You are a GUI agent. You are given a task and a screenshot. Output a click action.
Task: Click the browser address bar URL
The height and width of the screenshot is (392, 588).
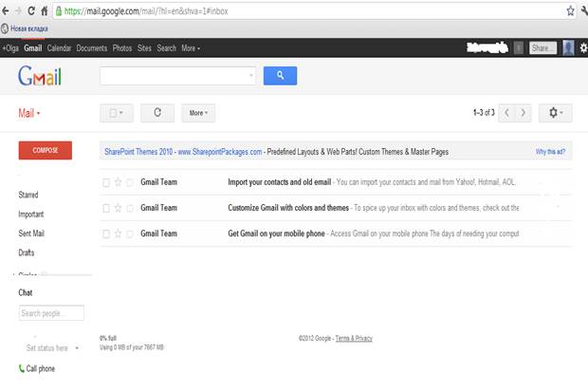146,10
